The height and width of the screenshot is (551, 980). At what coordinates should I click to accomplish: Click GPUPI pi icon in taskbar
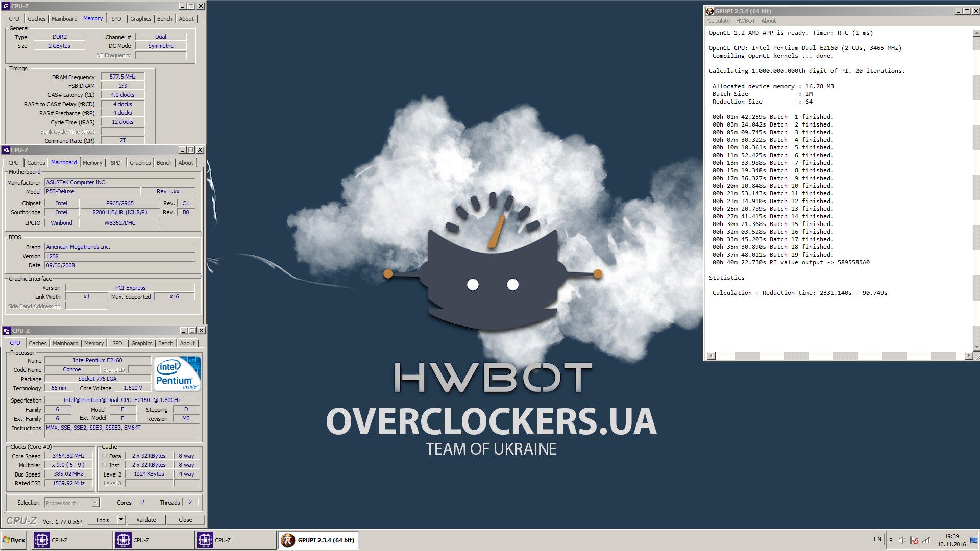[x=288, y=540]
